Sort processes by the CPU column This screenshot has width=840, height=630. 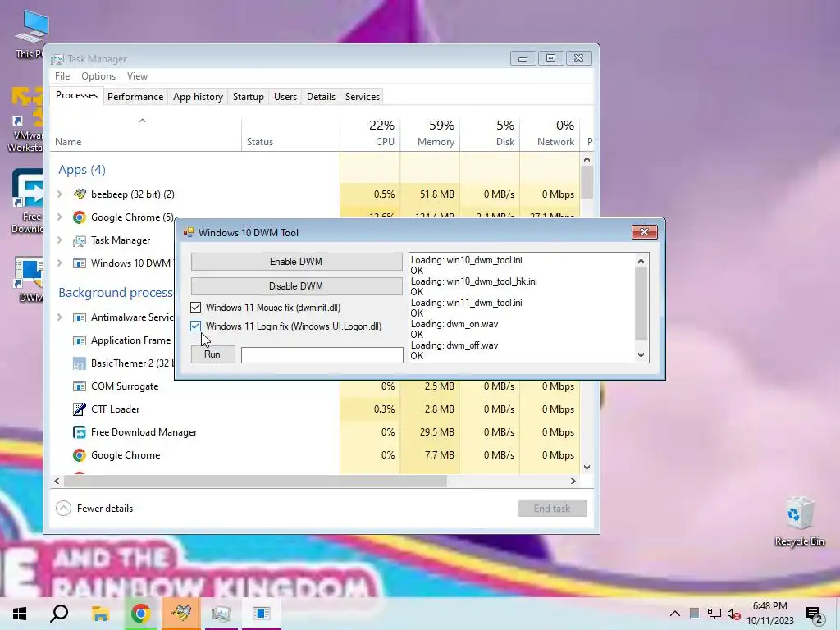(x=370, y=133)
